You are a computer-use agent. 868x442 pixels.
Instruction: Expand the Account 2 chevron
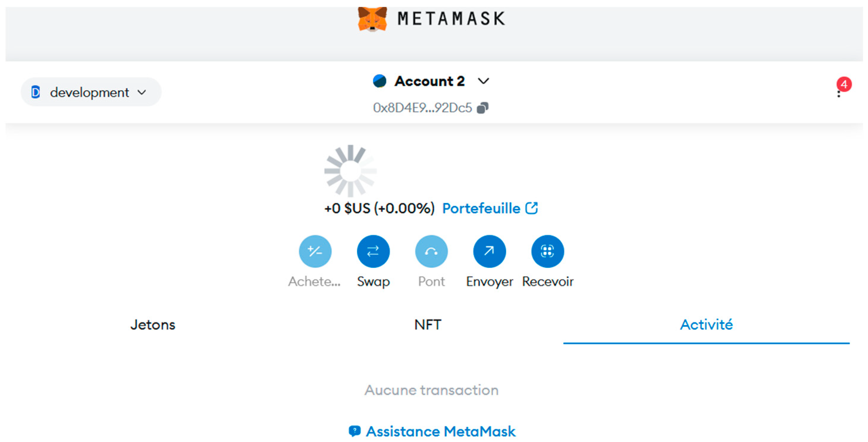(x=484, y=81)
